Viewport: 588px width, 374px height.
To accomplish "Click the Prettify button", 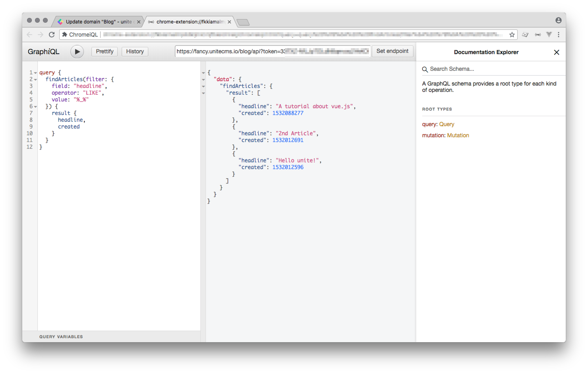I will tap(104, 51).
